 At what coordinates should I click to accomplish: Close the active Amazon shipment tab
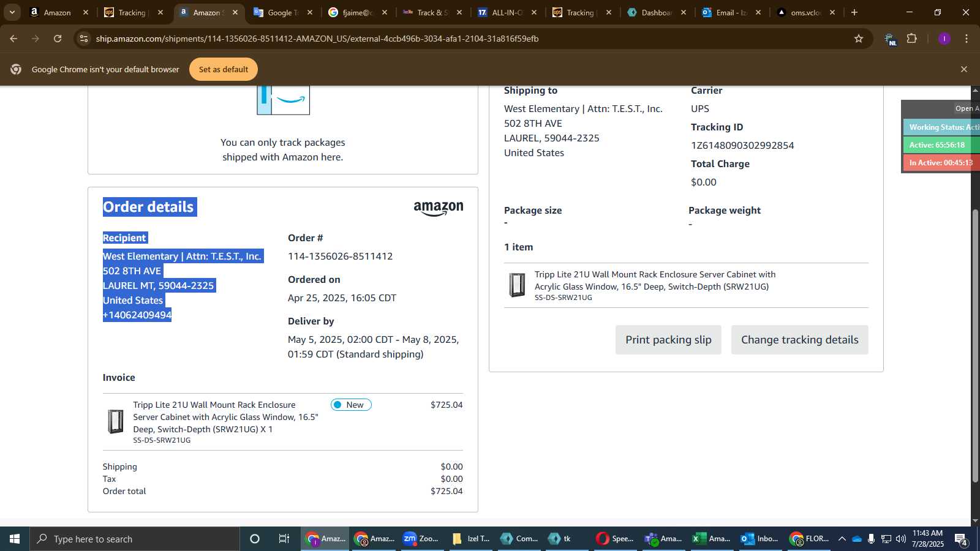235,12
